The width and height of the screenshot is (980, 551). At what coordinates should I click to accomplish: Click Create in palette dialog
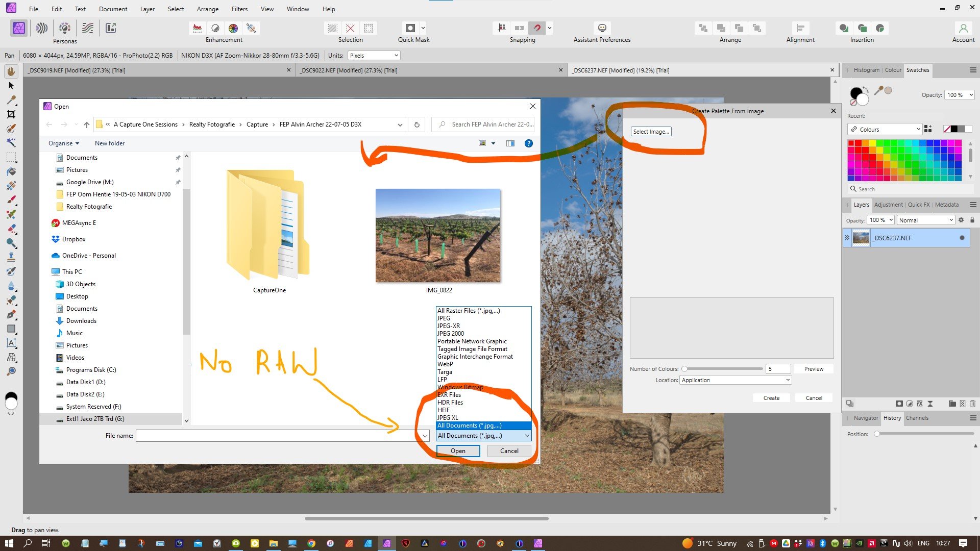click(771, 398)
